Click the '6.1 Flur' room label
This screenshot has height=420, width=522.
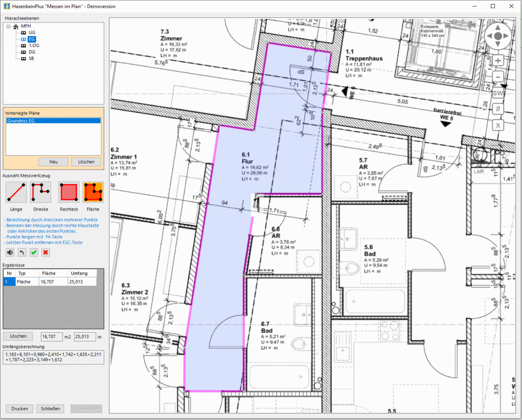(247, 158)
